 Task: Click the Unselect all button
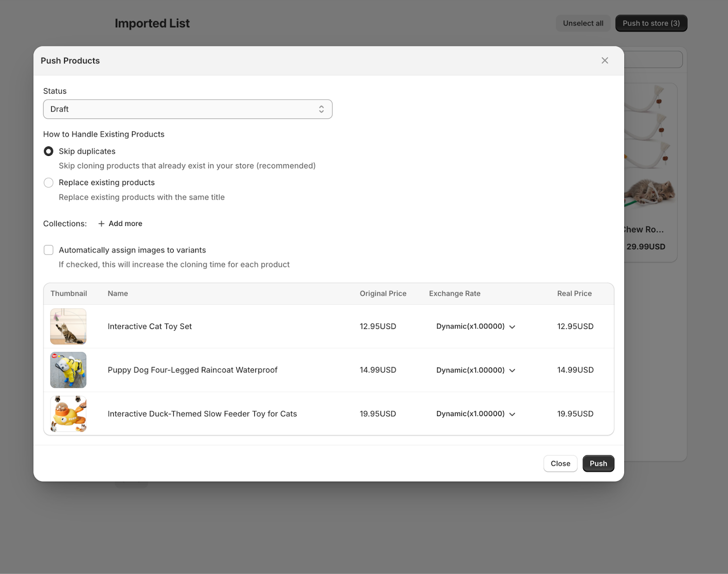pyautogui.click(x=583, y=23)
